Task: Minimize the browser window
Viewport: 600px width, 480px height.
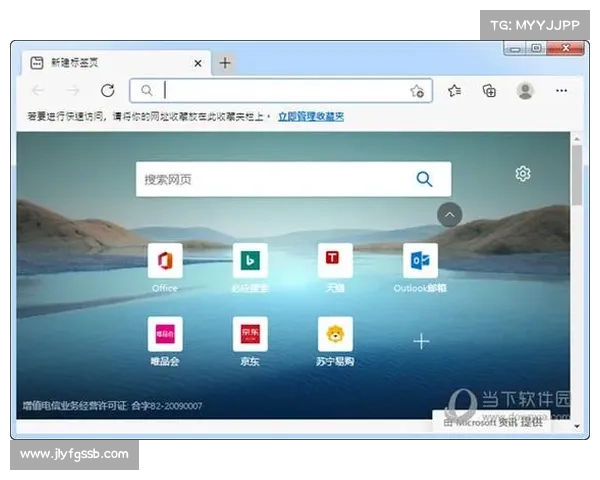Action: tap(515, 49)
